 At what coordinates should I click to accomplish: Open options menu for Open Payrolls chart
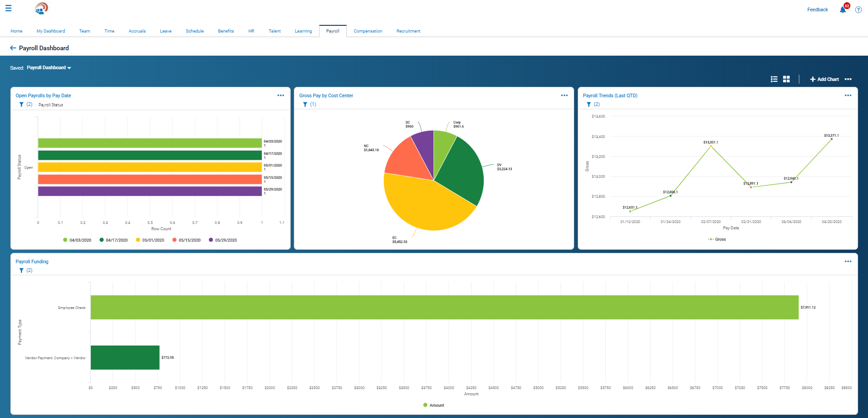click(x=280, y=95)
